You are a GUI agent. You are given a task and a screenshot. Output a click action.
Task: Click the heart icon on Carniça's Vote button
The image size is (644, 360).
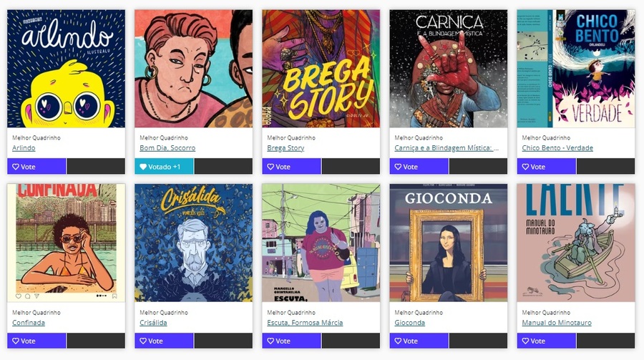[398, 167]
